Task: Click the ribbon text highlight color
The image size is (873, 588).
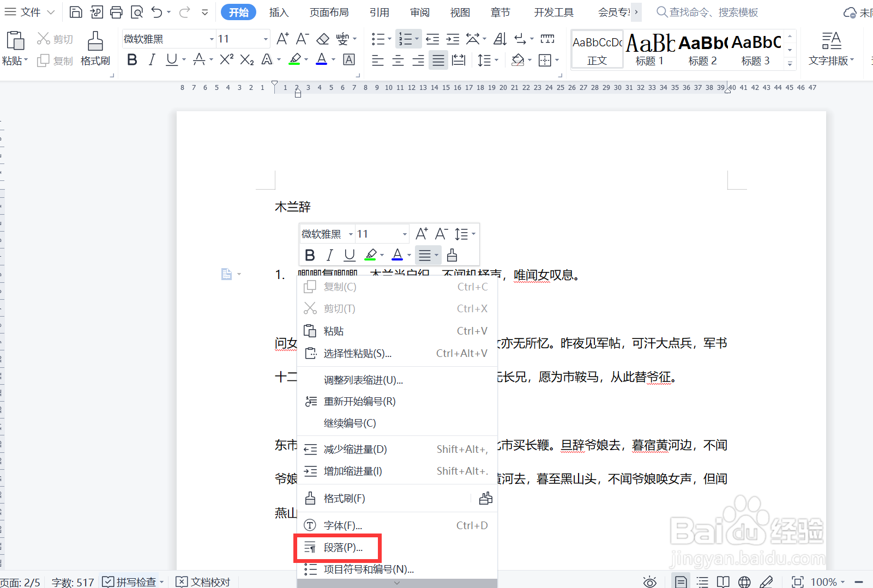Action: [295, 60]
